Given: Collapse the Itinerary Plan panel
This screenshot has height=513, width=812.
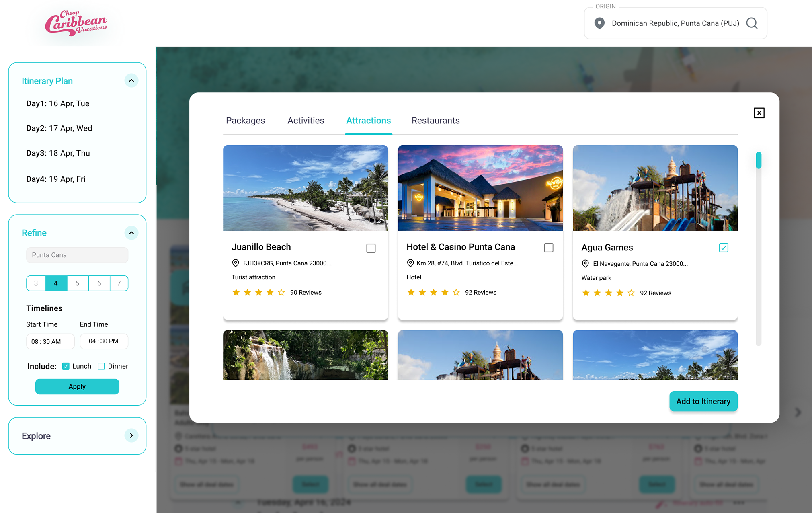Looking at the screenshot, I should (x=131, y=80).
